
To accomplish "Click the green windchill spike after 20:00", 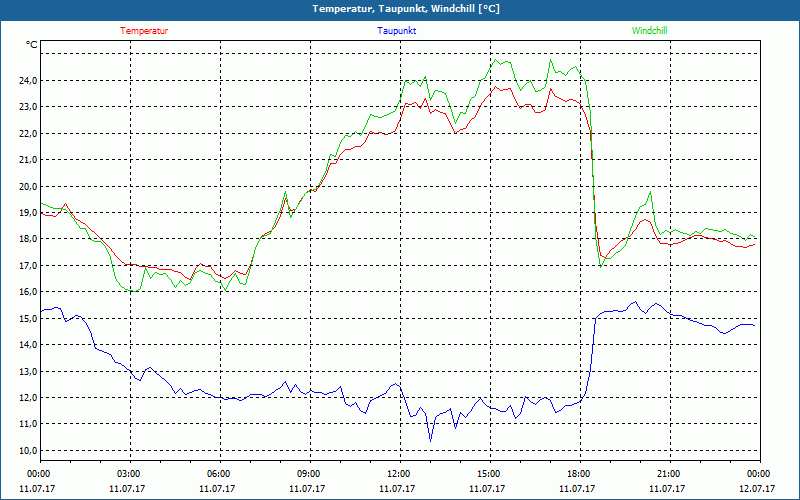I will click(x=650, y=193).
